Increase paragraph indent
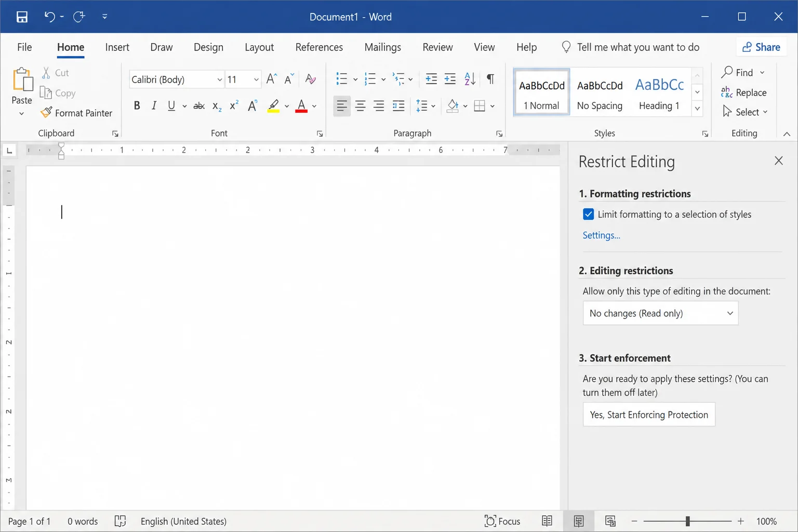 pyautogui.click(x=450, y=79)
